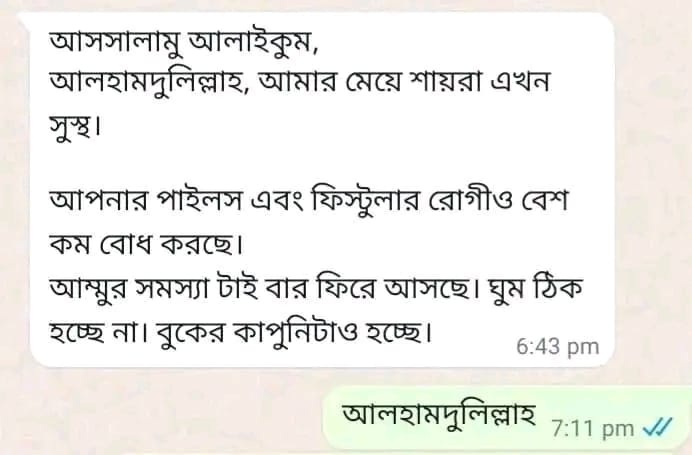Click the word পাইলস in the message
The height and width of the screenshot is (455, 692).
tap(199, 200)
